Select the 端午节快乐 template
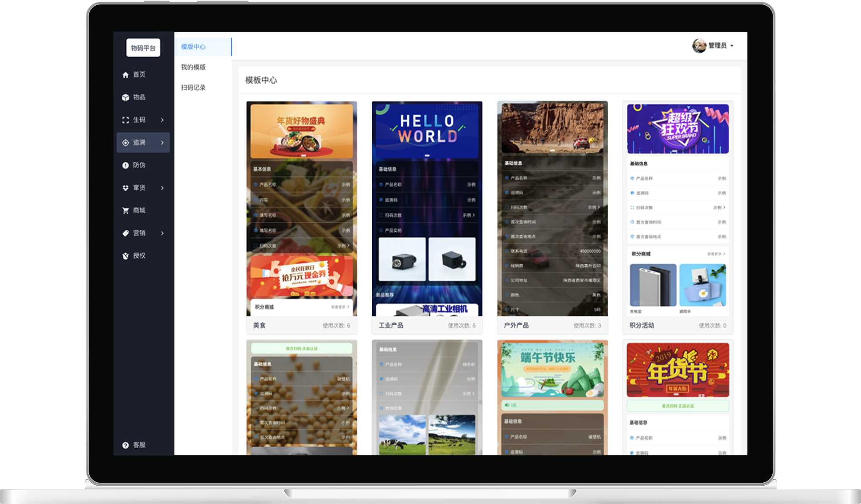The image size is (861, 504). [552, 398]
